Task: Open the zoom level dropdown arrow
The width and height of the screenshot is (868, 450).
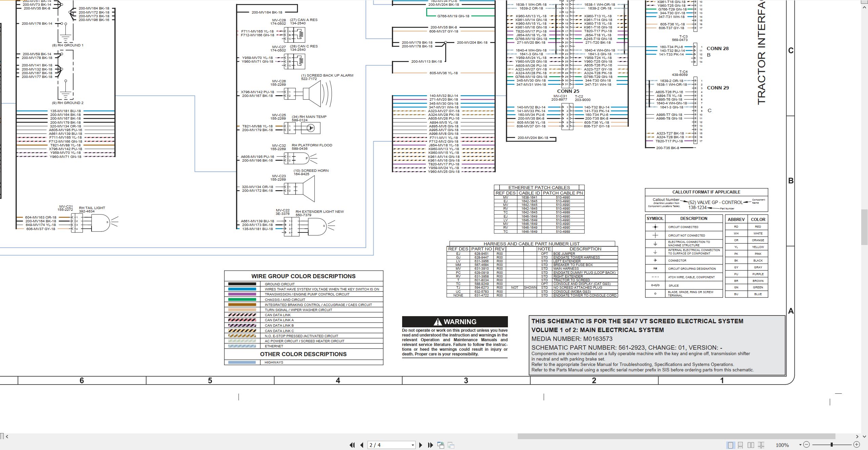Action: 800,445
